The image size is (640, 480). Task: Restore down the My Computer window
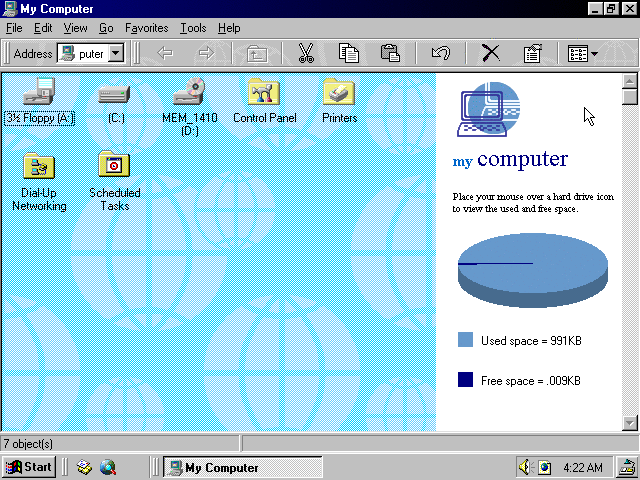pyautogui.click(x=611, y=9)
